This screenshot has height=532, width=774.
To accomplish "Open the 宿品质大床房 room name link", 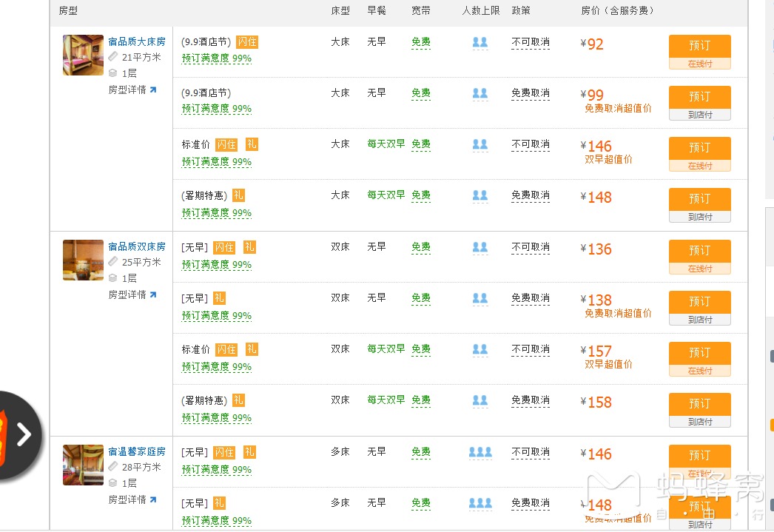I will [x=137, y=41].
